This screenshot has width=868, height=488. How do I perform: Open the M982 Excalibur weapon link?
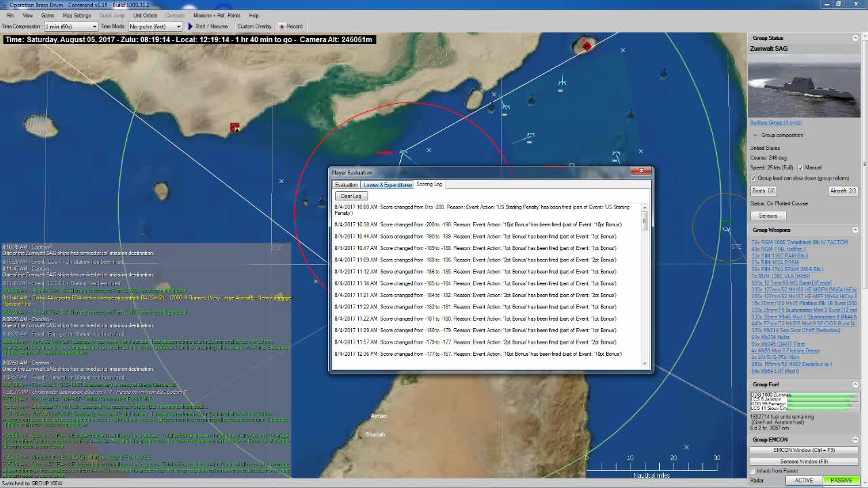pos(791,364)
